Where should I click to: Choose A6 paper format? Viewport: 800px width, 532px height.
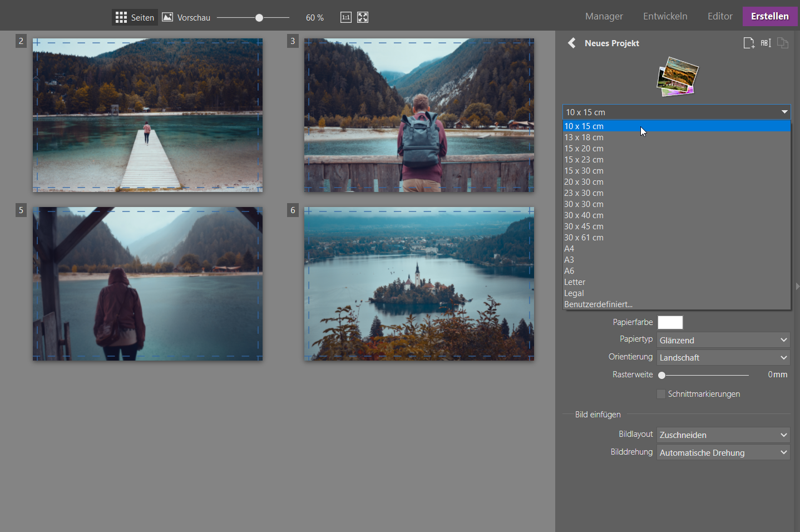point(676,271)
